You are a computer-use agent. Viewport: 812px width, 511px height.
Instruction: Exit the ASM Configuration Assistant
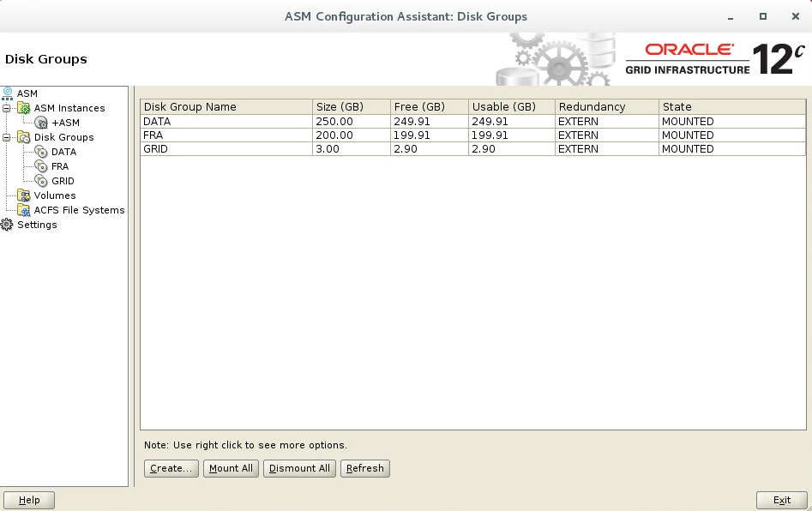pyautogui.click(x=782, y=500)
